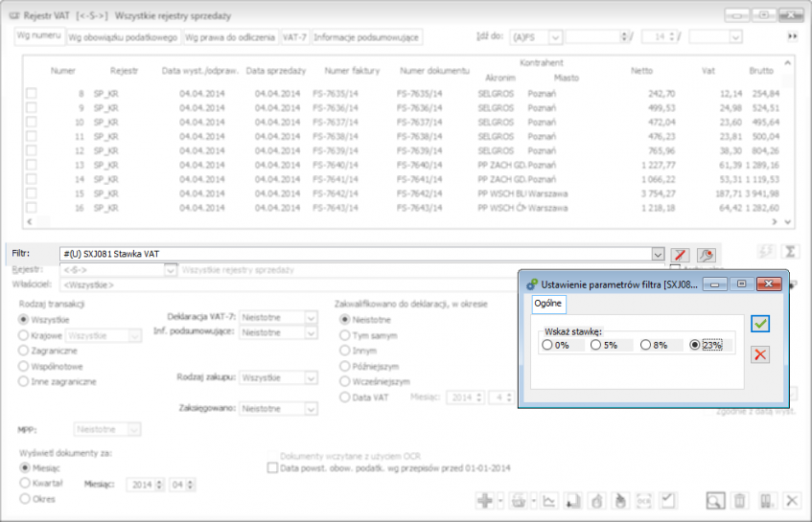Click the Filtr text input field
The image size is (812, 522).
tap(357, 254)
